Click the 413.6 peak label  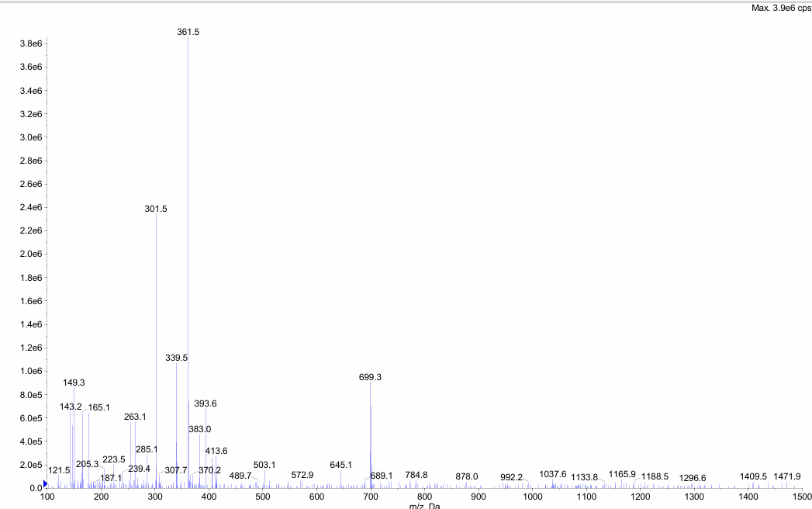click(216, 451)
